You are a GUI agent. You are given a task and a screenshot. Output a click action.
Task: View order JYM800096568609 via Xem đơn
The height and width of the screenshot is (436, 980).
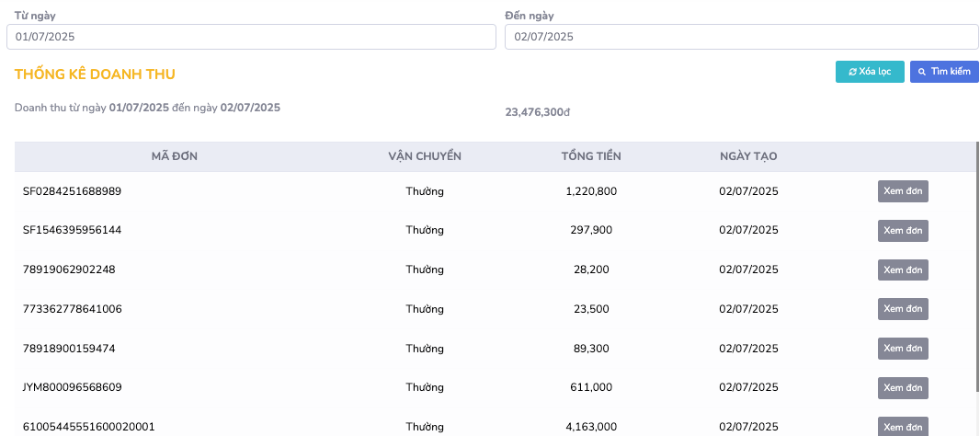903,388
